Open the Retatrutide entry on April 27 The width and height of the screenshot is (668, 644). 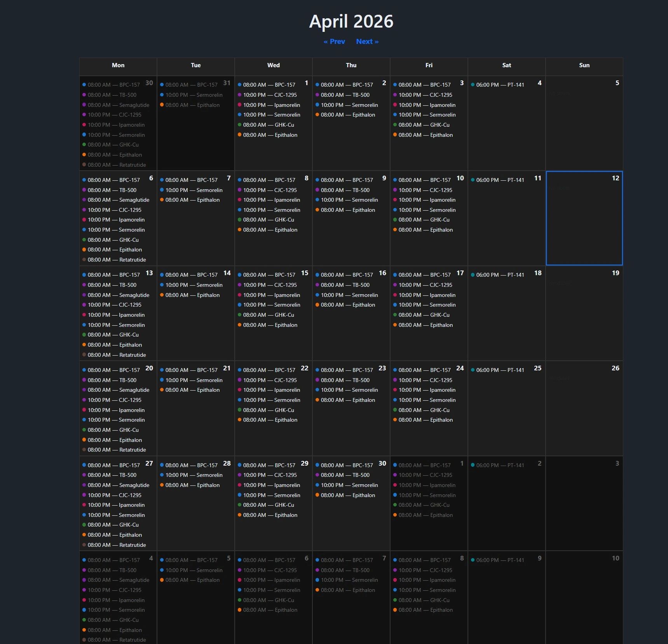point(117,545)
